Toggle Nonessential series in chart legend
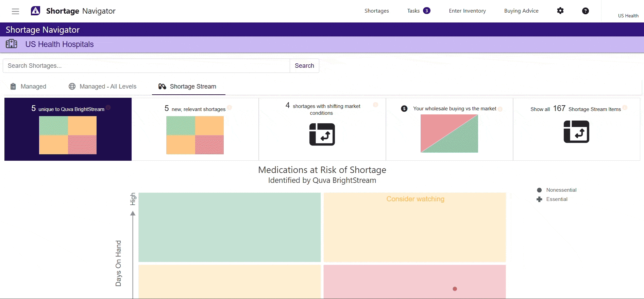Screen dimensions: 644x299 coord(561,190)
